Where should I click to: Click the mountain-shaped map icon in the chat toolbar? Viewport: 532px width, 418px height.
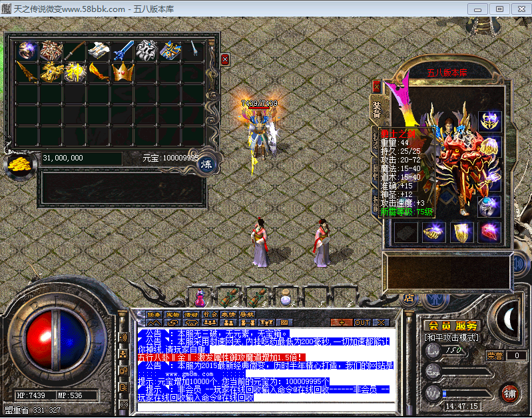pos(154,323)
